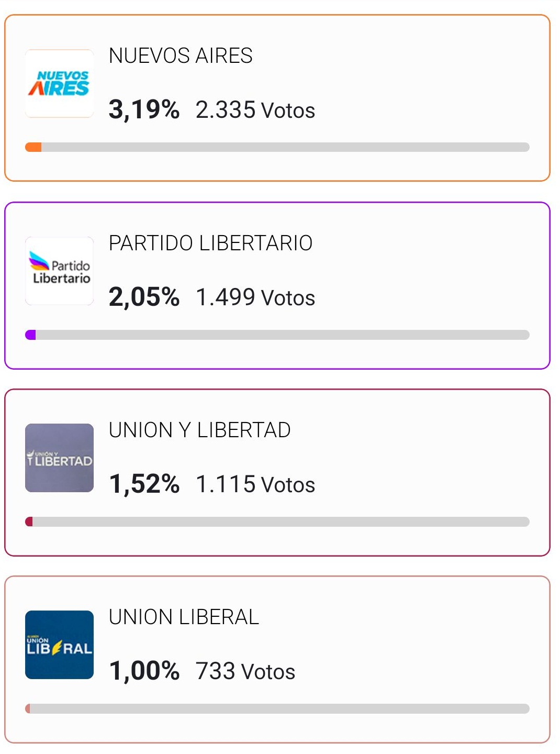The height and width of the screenshot is (754, 560).
Task: Click the Union Liberal party logo
Action: (x=59, y=645)
